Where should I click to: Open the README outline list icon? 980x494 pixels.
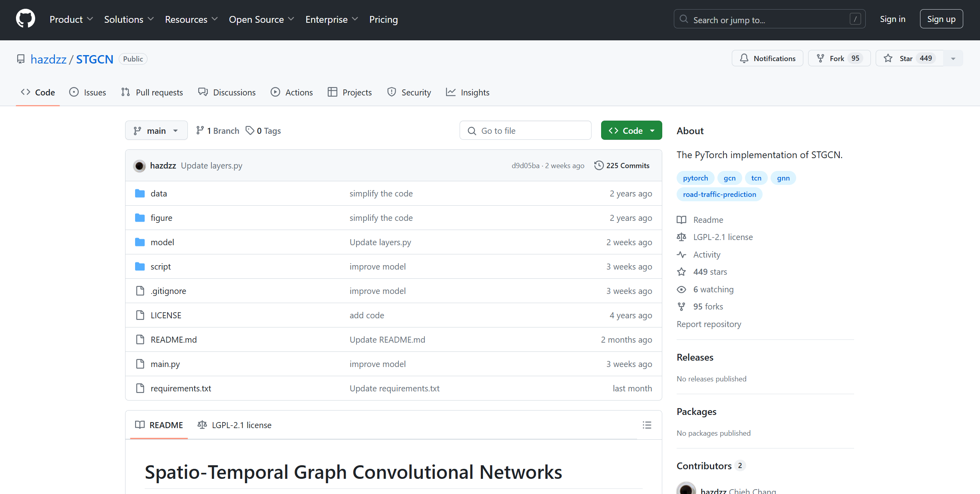click(x=647, y=425)
